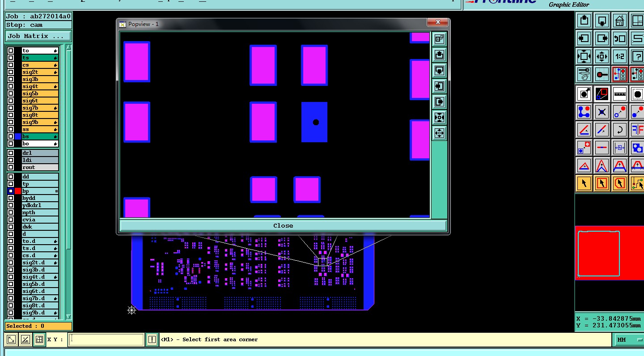The width and height of the screenshot is (644, 356).
Task: Click the grid snap icon near X Y
Action: pyautogui.click(x=39, y=339)
